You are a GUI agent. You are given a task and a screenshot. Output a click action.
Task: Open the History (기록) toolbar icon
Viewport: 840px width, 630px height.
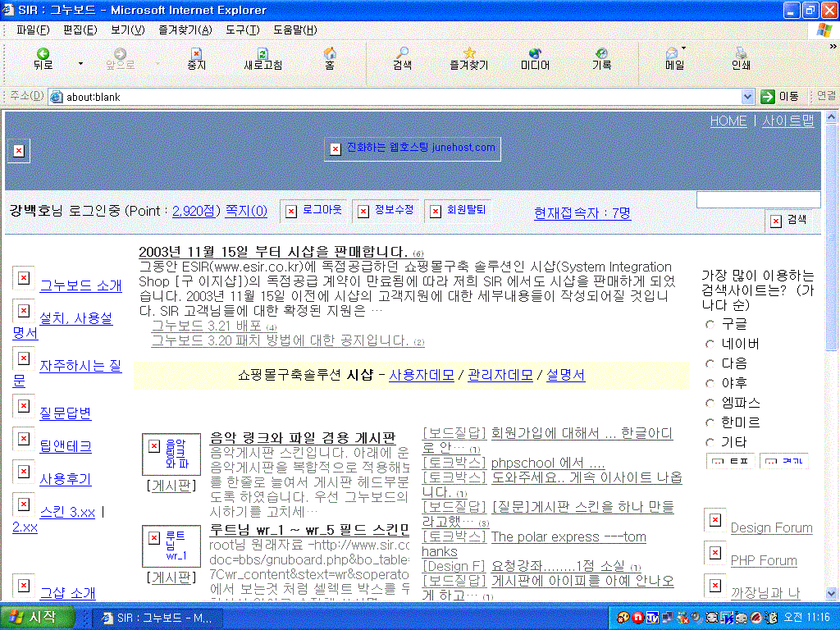pyautogui.click(x=601, y=57)
